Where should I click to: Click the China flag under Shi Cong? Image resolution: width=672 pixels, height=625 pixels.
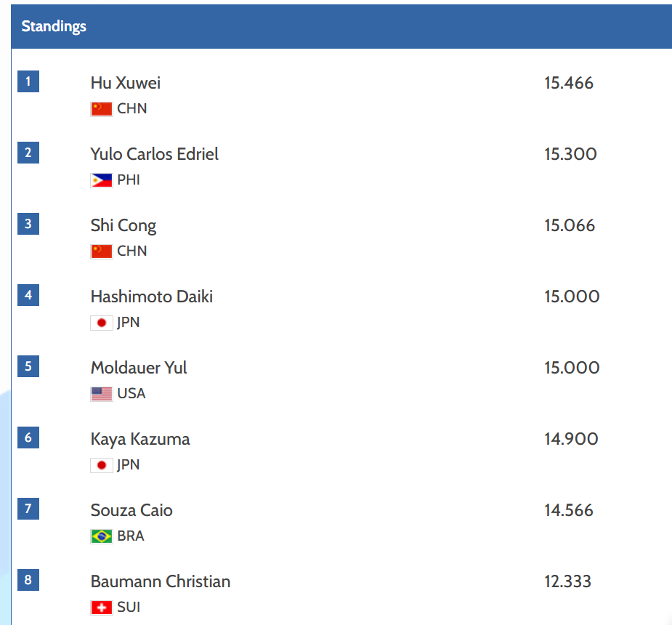pos(101,251)
